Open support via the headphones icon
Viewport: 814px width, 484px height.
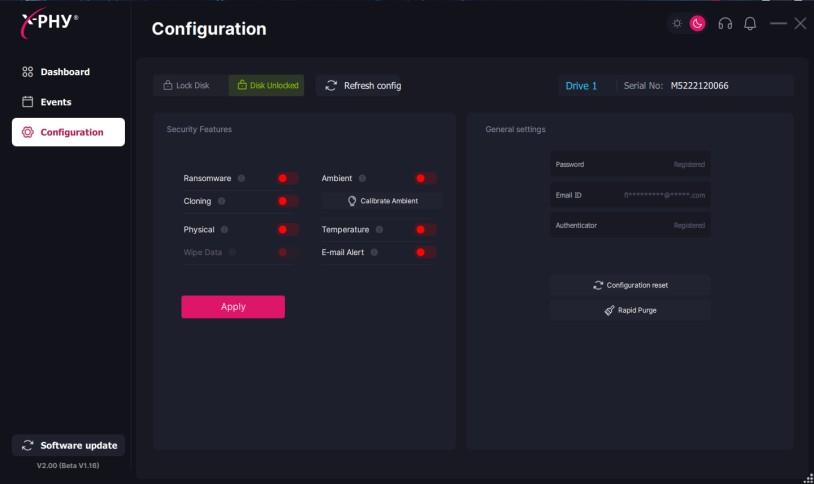725,23
